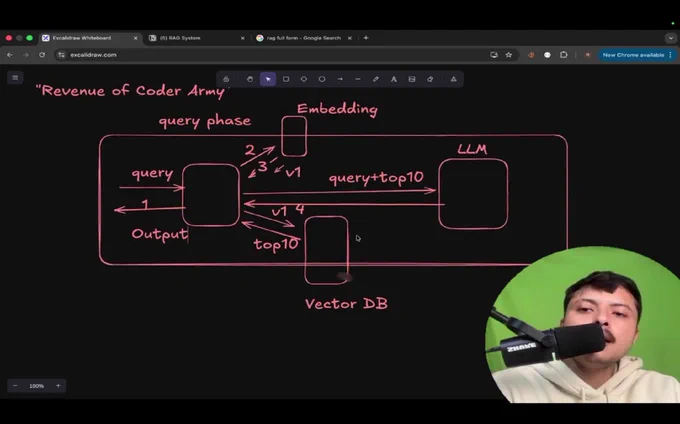
Task: Click New Chrome available update button
Action: [636, 55]
